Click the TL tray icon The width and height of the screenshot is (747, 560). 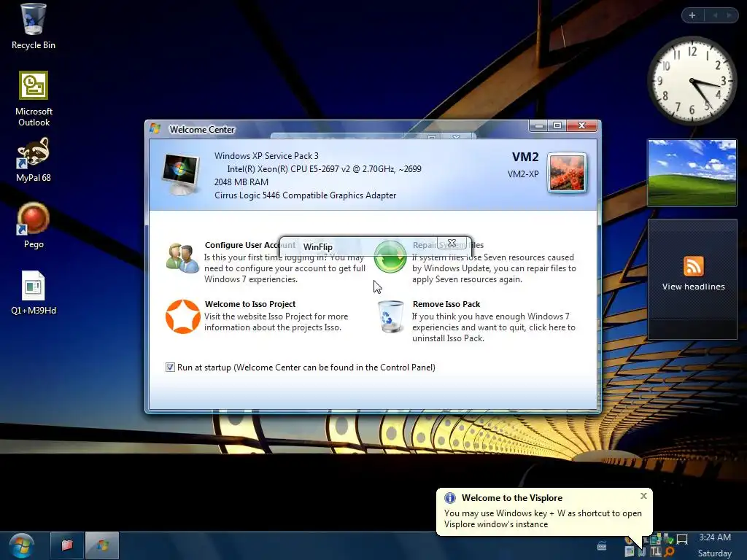point(656,551)
